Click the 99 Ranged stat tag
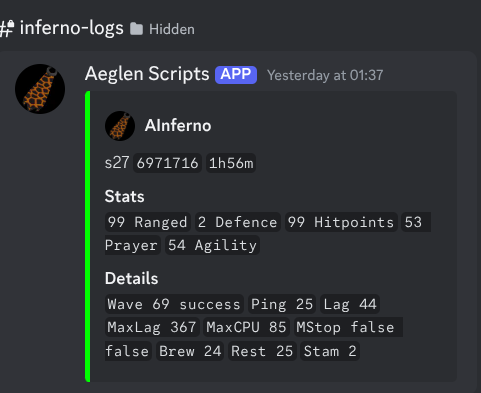This screenshot has height=393, width=481. point(148,222)
